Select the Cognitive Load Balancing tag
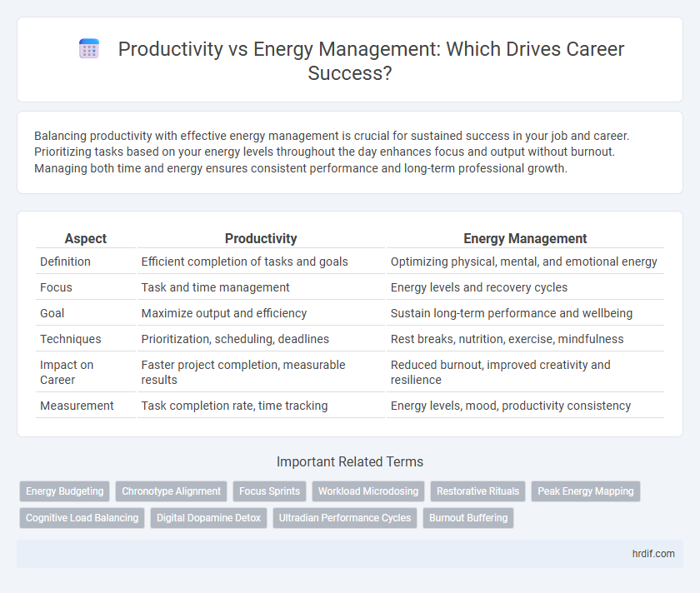700x593 pixels. click(x=82, y=518)
